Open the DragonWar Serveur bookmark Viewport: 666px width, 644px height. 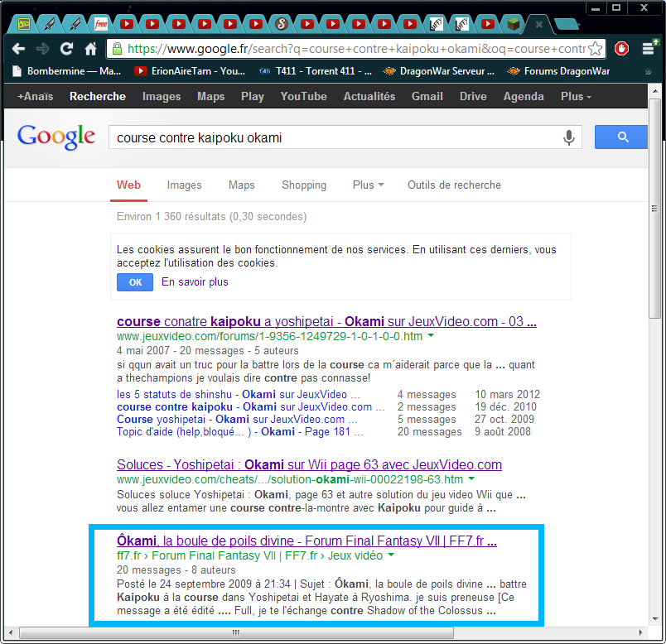coord(439,71)
